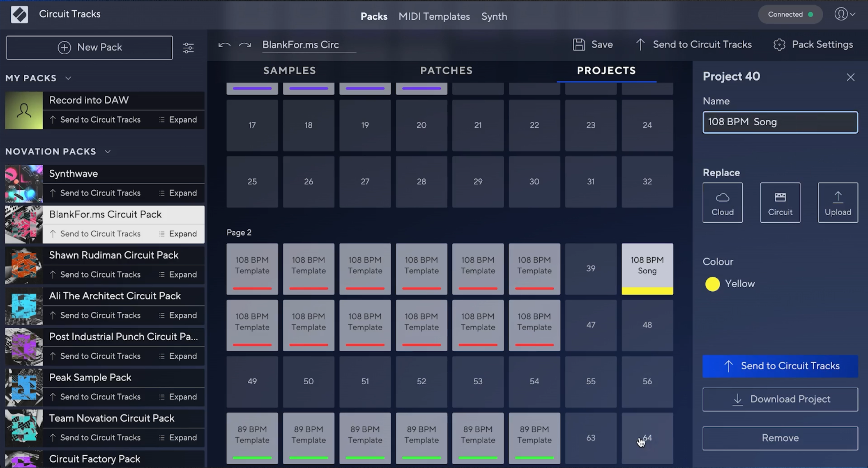Collapse the Novation Packs section

click(x=108, y=152)
